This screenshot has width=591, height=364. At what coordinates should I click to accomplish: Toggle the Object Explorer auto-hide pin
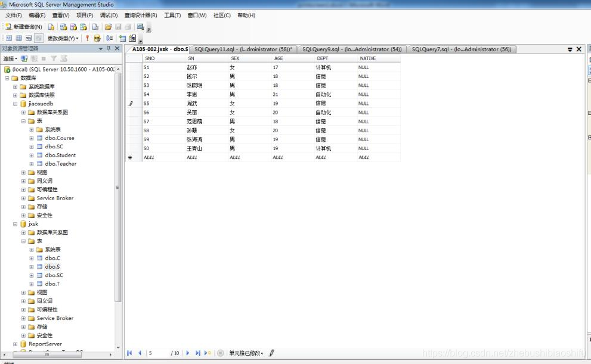[x=109, y=48]
